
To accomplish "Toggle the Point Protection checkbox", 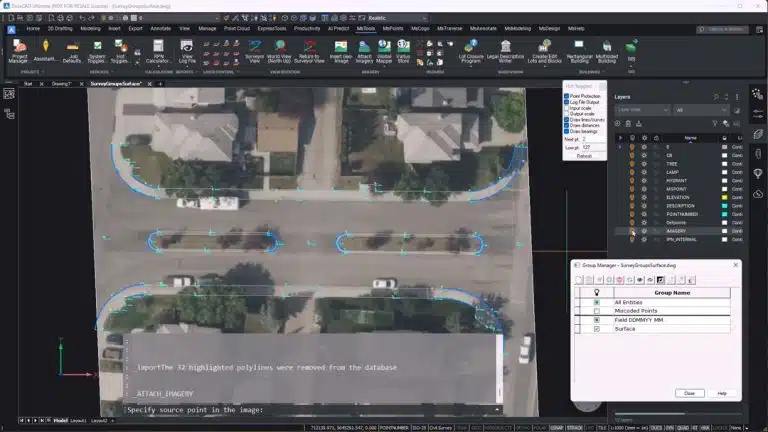I will (x=568, y=95).
